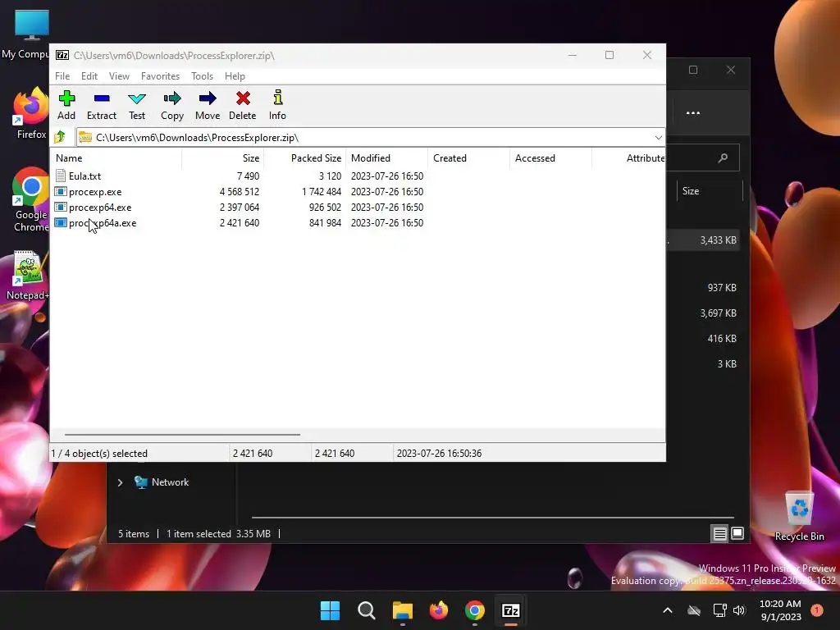Select the procexp64a.exe file name

pos(103,223)
